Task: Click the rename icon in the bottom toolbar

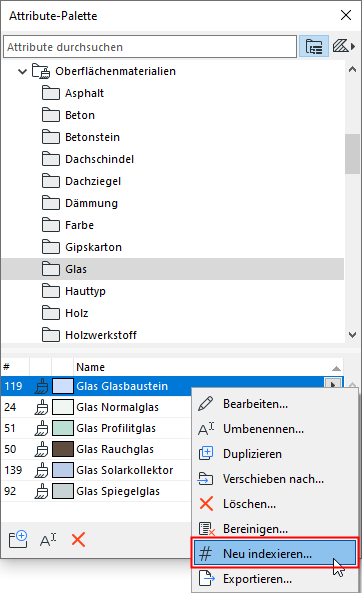Action: tap(48, 540)
